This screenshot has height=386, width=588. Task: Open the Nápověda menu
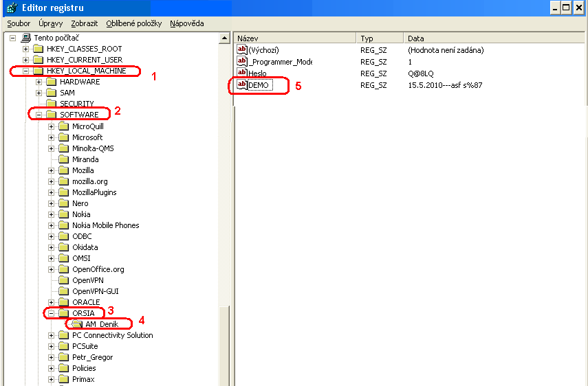point(187,23)
